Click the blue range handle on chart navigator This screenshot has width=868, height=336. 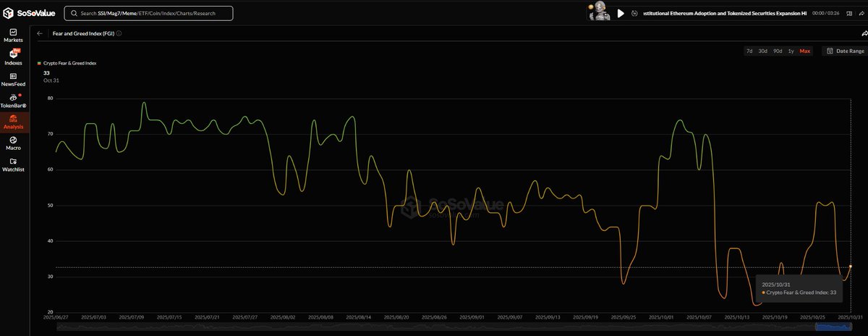click(833, 328)
